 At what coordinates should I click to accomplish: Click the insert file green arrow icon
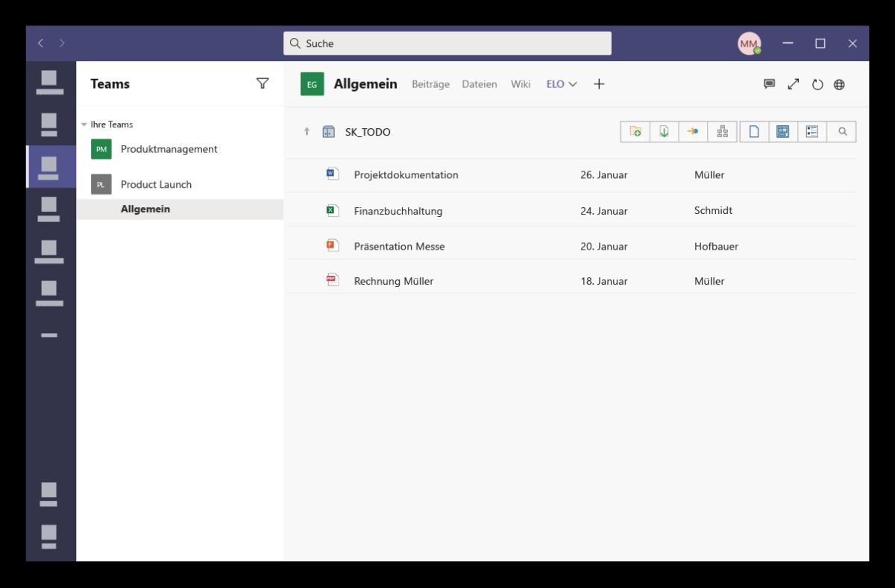[x=664, y=132]
